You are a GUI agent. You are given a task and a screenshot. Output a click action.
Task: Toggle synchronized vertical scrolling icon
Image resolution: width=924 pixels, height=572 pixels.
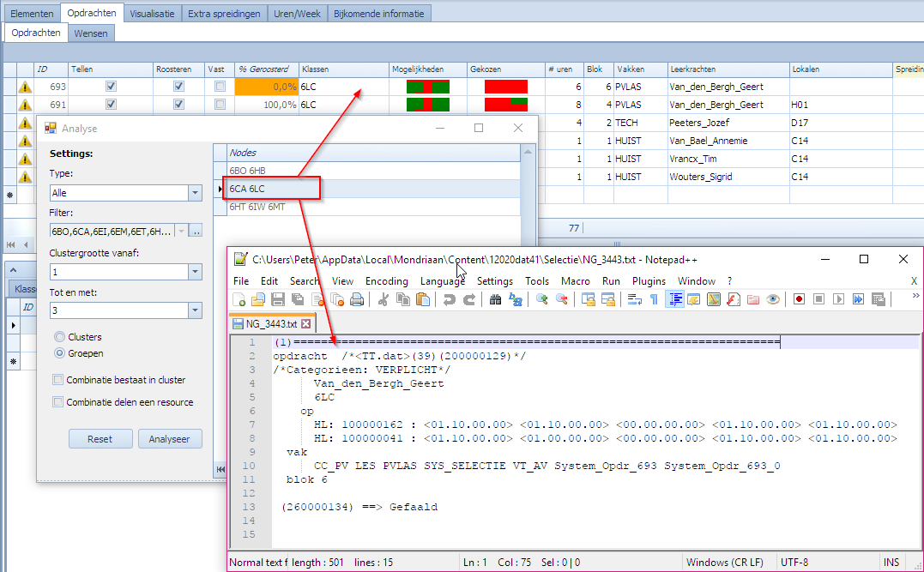pos(588,300)
